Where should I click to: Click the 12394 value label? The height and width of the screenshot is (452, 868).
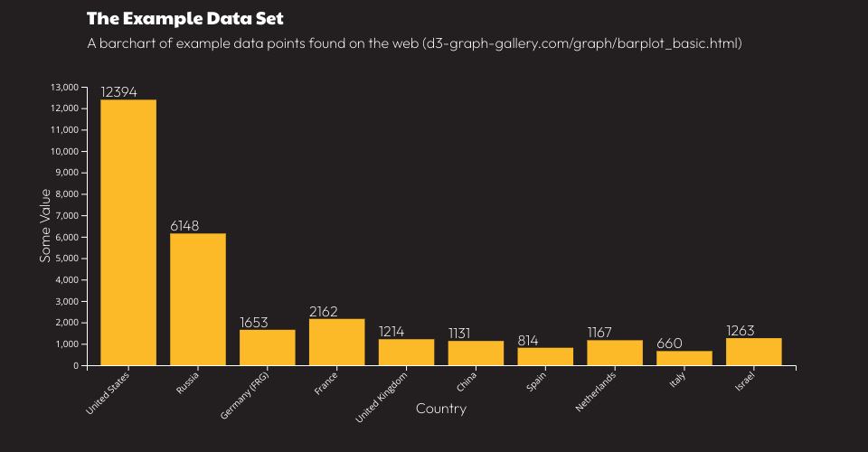tap(118, 92)
